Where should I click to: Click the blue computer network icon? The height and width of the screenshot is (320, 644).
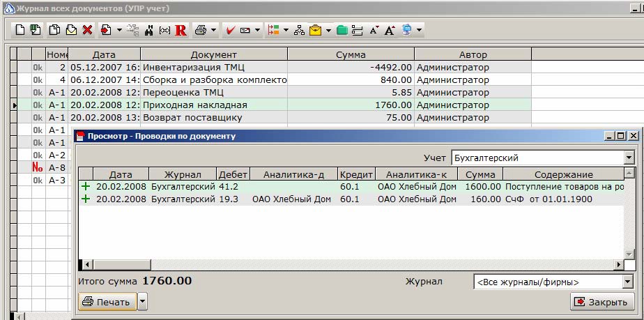(406, 30)
